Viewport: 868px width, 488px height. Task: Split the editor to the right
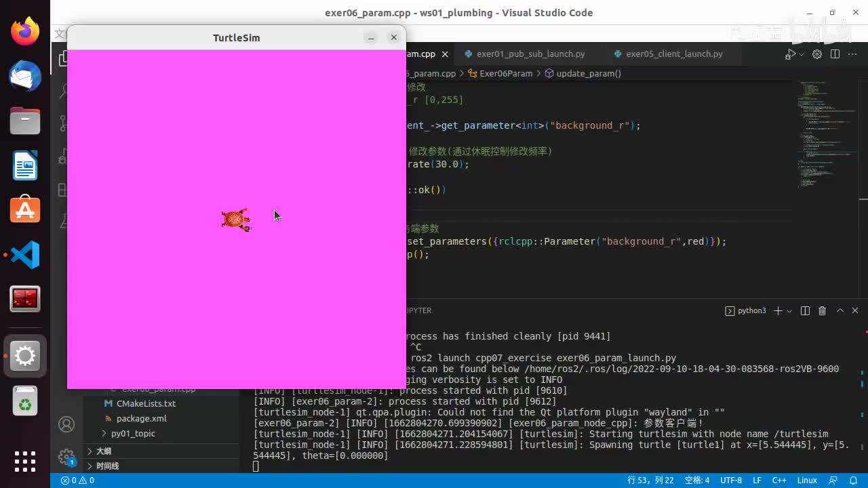coord(835,54)
